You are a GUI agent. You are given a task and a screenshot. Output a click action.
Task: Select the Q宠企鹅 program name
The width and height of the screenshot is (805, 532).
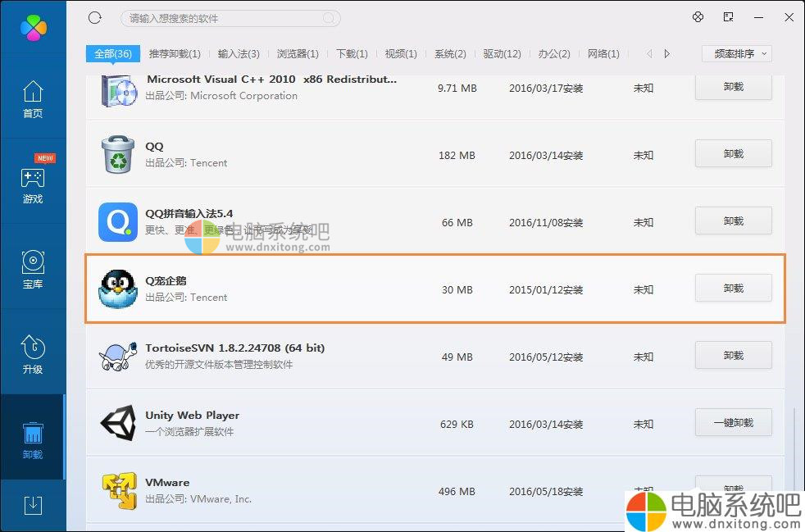(166, 281)
